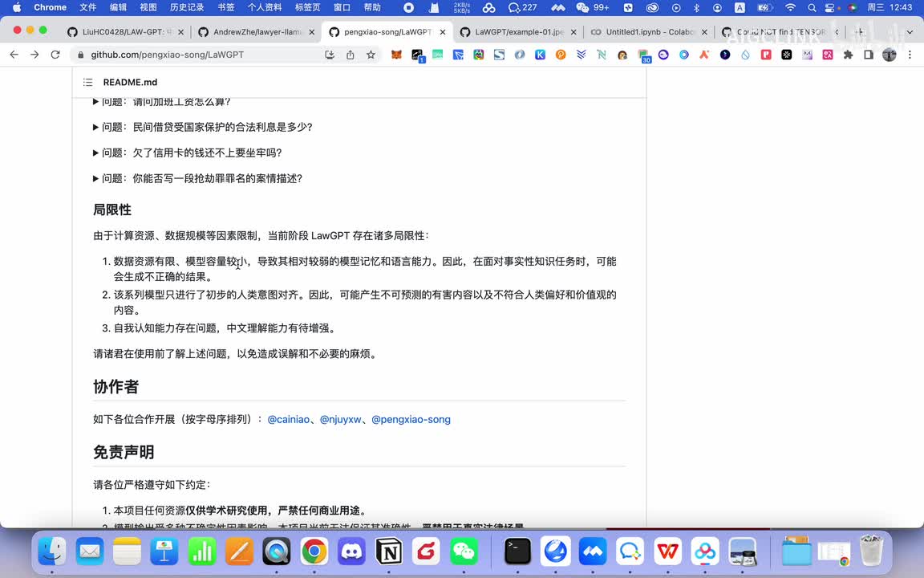Open the README table of contents icon

click(x=87, y=83)
